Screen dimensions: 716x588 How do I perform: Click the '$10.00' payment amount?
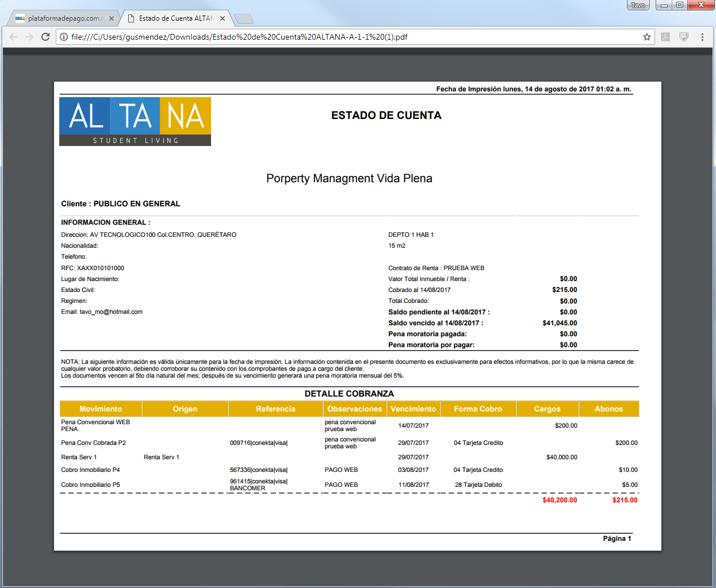coord(628,470)
